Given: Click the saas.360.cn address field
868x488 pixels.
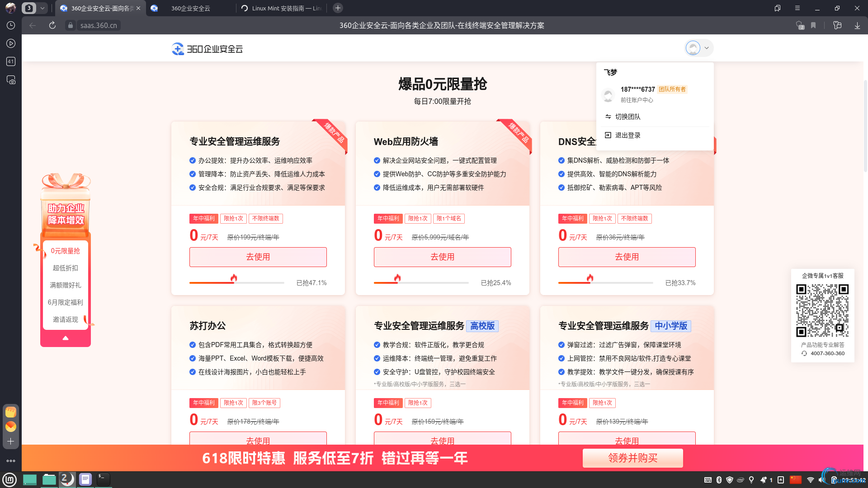Looking at the screenshot, I should (99, 26).
